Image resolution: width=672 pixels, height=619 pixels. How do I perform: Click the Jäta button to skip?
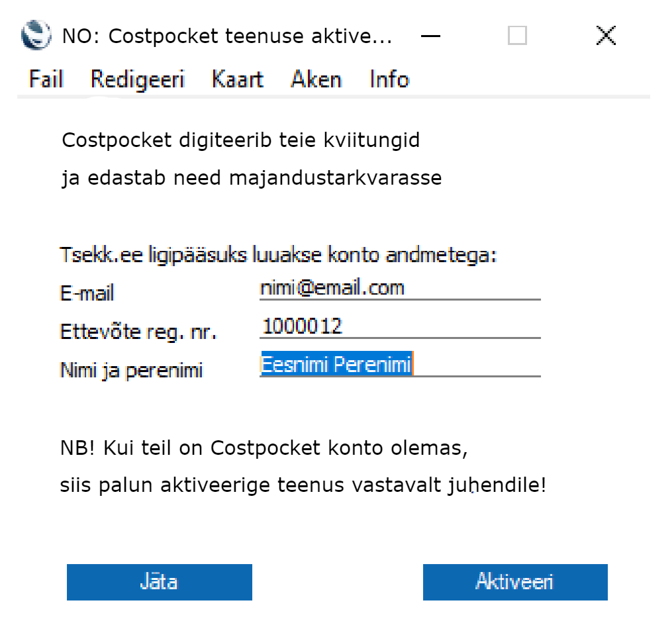click(160, 582)
